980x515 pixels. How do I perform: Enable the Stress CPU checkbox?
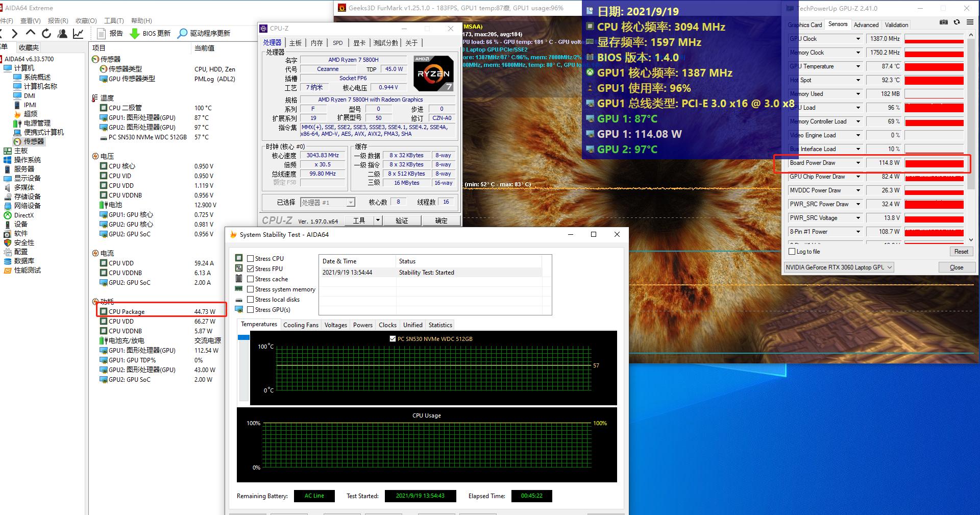click(x=251, y=259)
